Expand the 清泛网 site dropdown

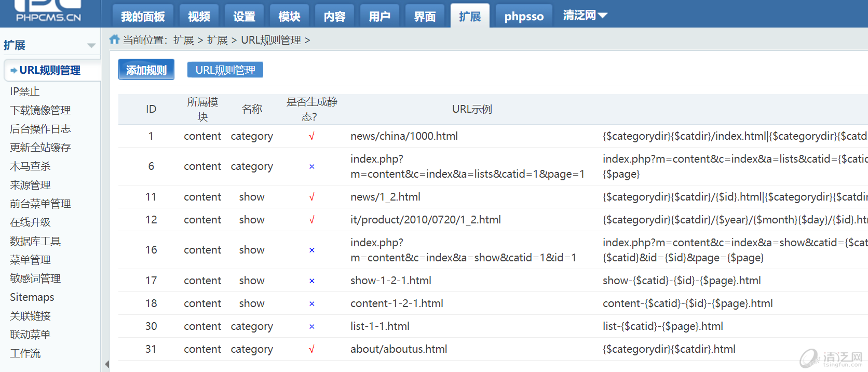pos(585,16)
